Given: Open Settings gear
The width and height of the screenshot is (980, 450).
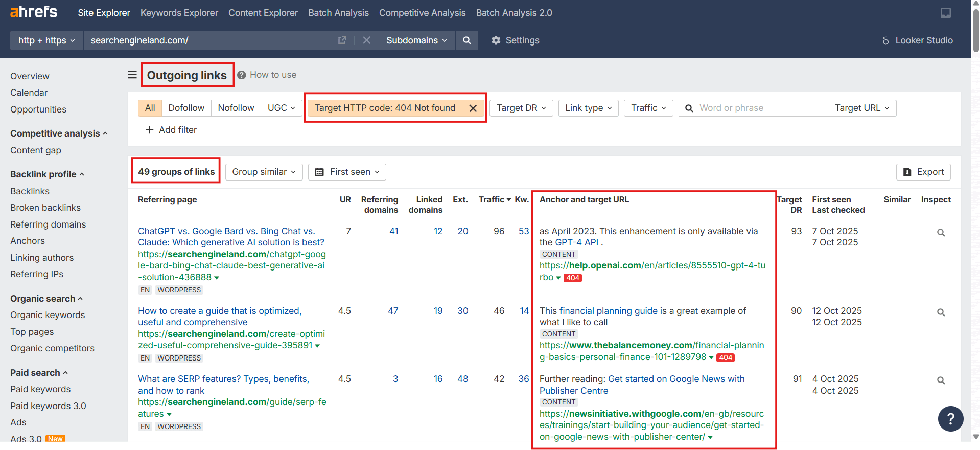Looking at the screenshot, I should [515, 40].
